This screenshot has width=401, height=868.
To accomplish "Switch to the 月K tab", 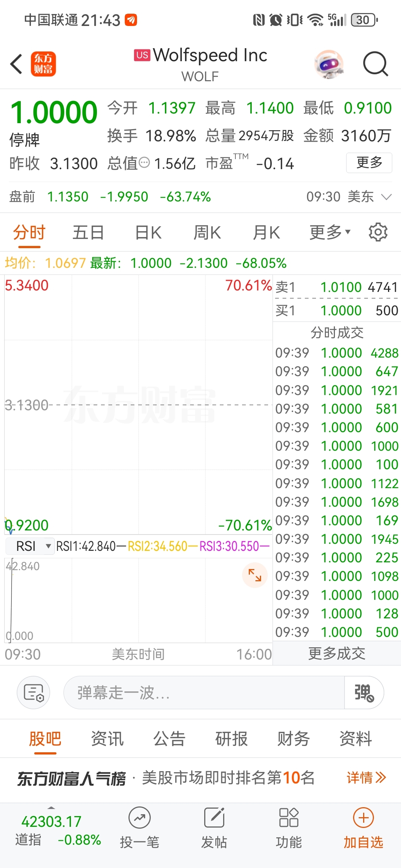I will (266, 233).
